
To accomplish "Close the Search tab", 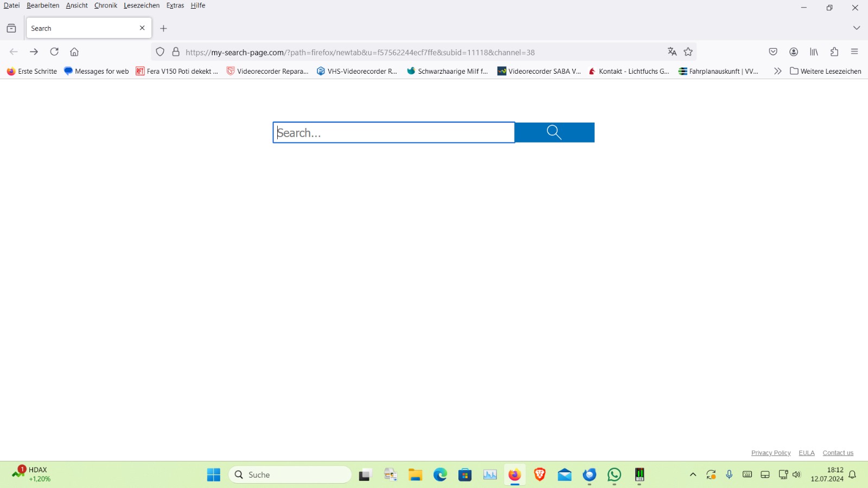I will pos(142,28).
